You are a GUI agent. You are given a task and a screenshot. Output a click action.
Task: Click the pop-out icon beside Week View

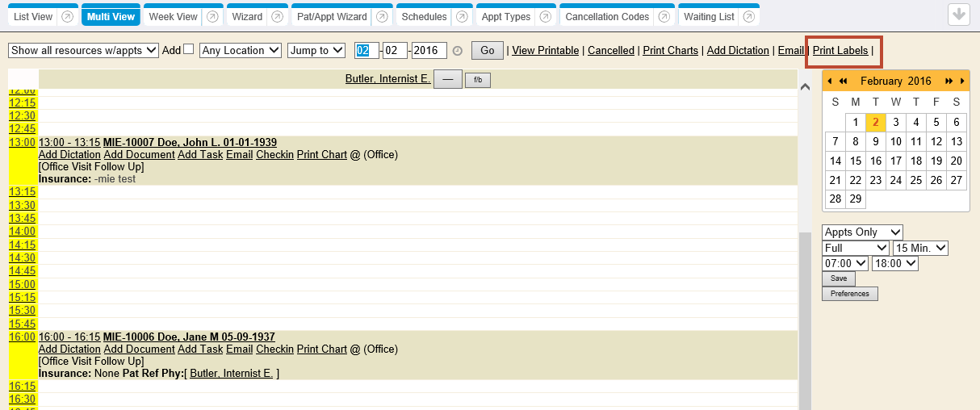211,17
